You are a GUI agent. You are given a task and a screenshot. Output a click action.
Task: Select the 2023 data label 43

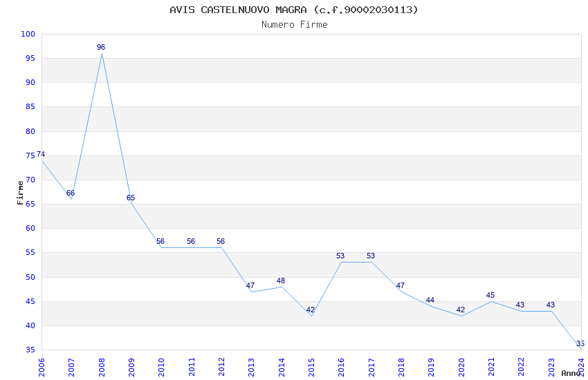click(551, 305)
